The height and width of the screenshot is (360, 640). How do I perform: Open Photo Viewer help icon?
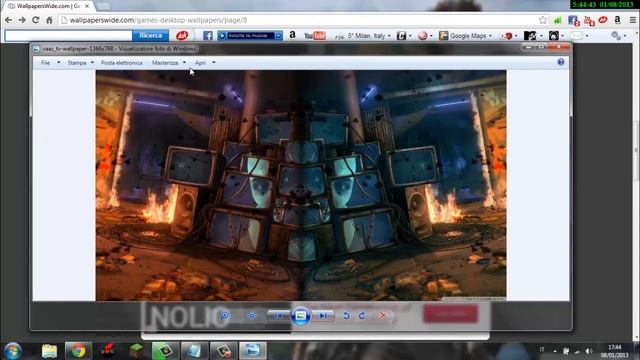561,62
